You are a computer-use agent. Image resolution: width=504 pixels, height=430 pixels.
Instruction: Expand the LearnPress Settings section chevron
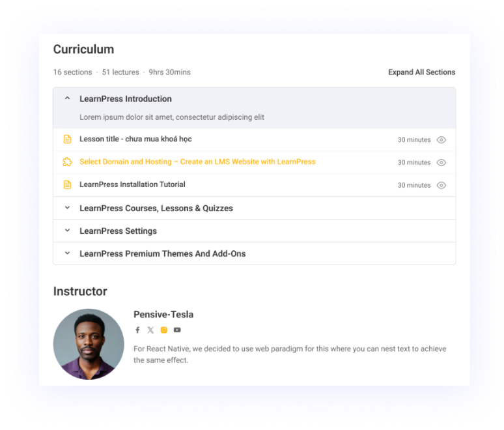[x=67, y=230]
